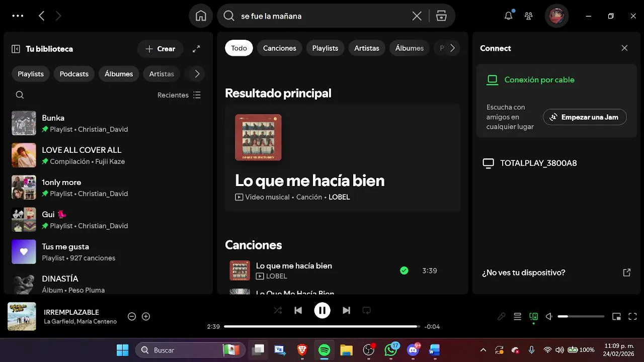Open LOVE ALL COVER ALL compilation
Screen dimensions: 644x362
pos(108,155)
